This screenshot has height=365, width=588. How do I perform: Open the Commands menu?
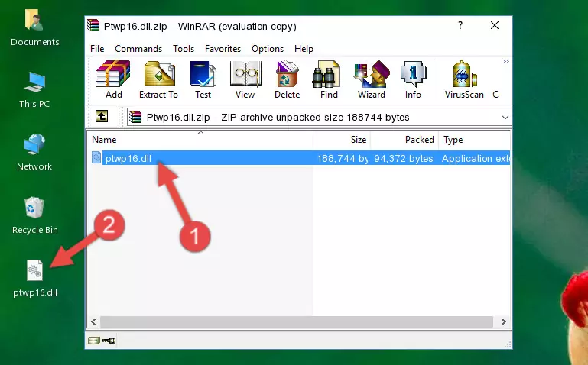click(x=138, y=49)
